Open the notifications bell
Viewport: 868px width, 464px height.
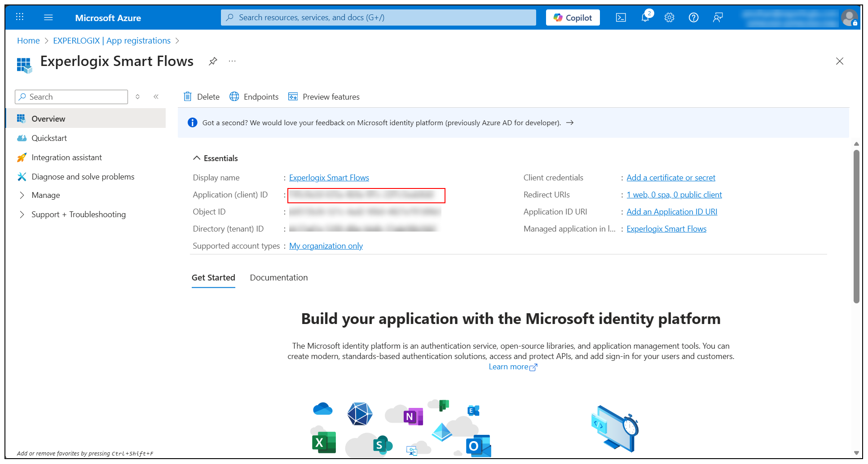tap(645, 18)
